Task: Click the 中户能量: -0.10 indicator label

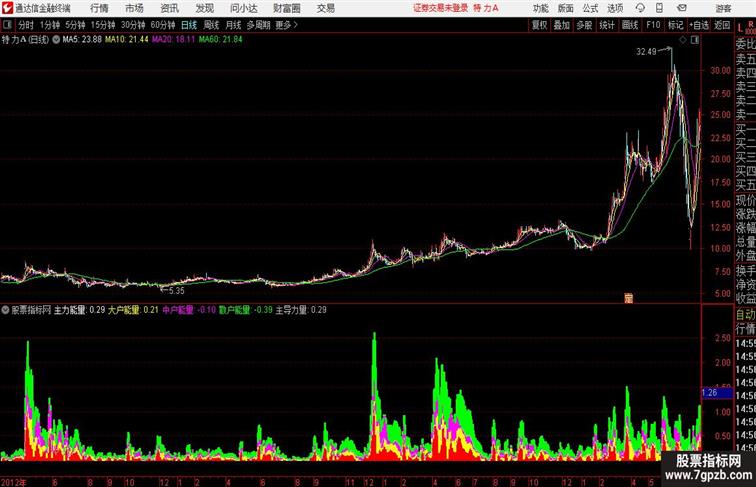Action: pos(189,310)
